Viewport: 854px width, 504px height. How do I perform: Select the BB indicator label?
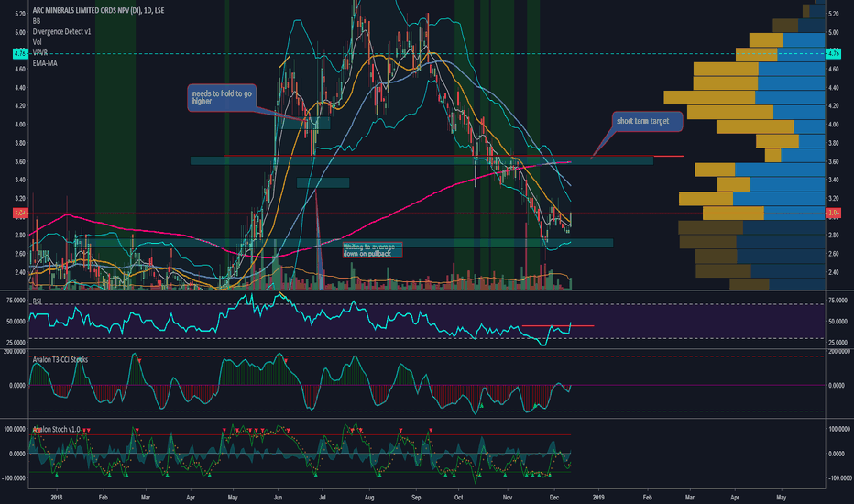pyautogui.click(x=37, y=21)
